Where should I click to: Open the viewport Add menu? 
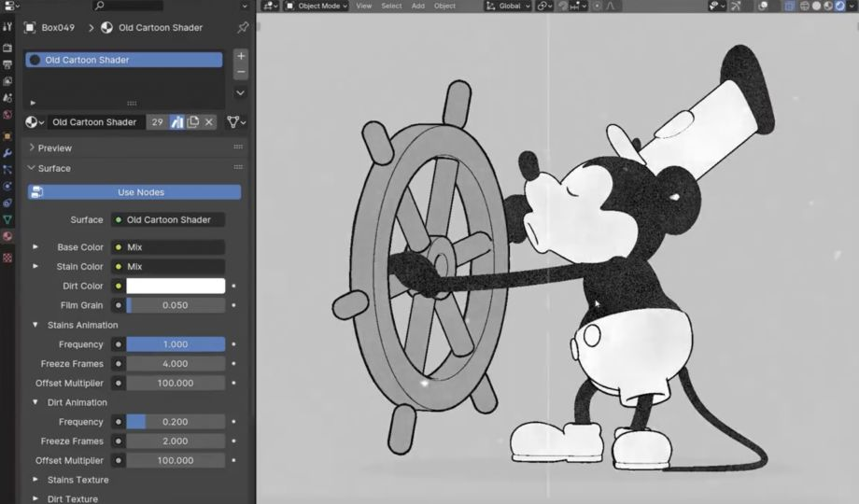tap(418, 6)
